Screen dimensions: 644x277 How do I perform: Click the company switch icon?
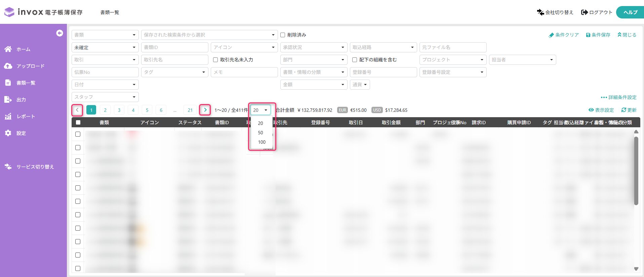coord(540,12)
